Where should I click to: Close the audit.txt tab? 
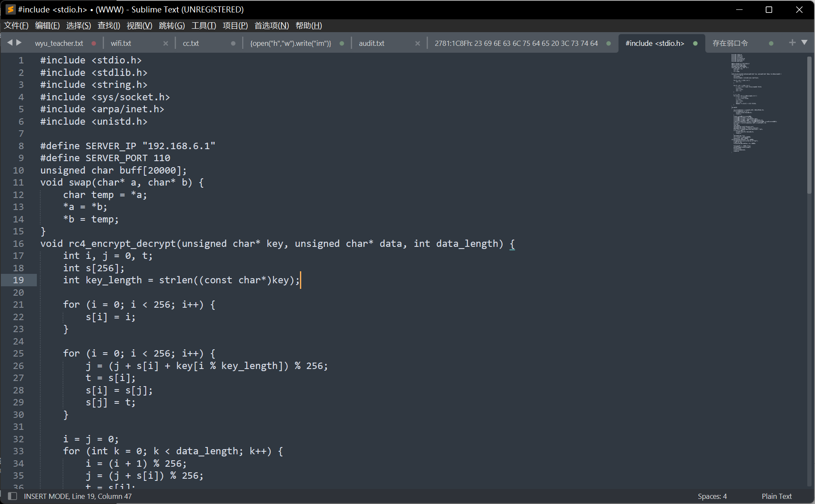tap(417, 43)
